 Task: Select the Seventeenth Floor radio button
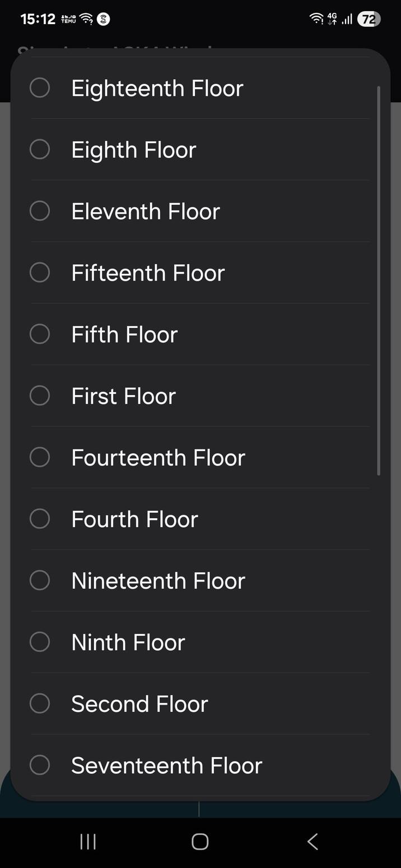[39, 764]
